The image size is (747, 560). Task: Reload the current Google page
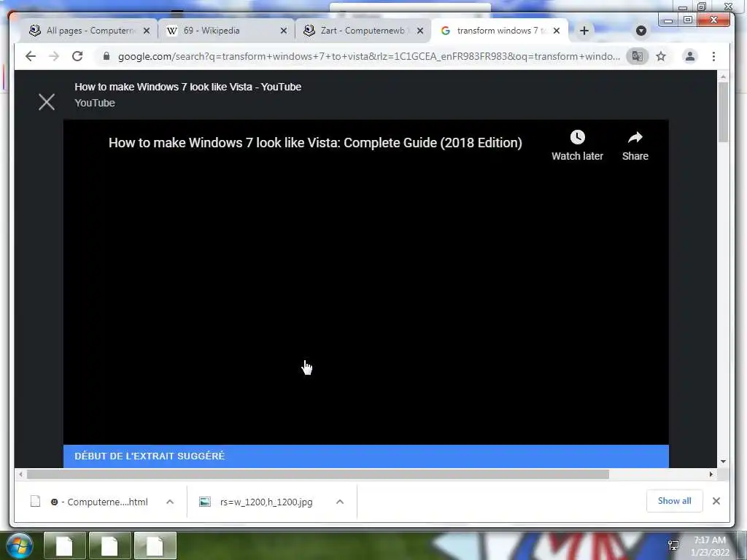click(77, 57)
